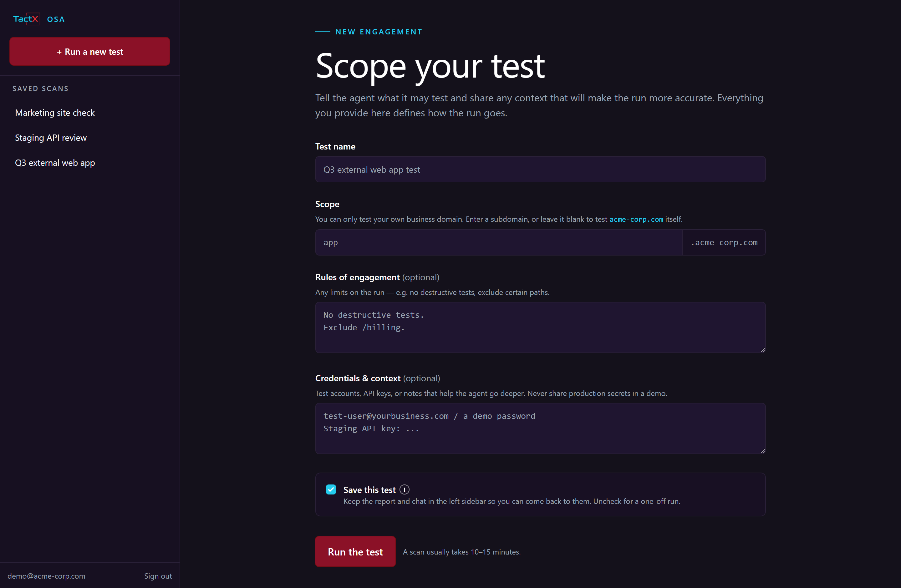Click the Credentials text area resize handle

coord(762,451)
